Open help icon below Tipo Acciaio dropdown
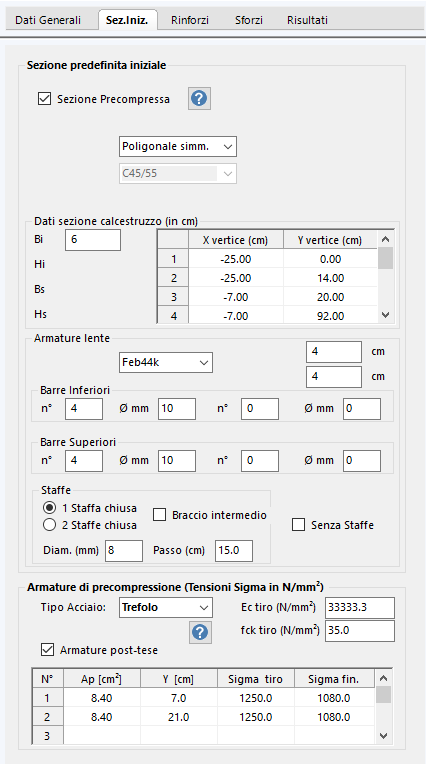Viewport: 426px width, 764px height. pos(200,632)
